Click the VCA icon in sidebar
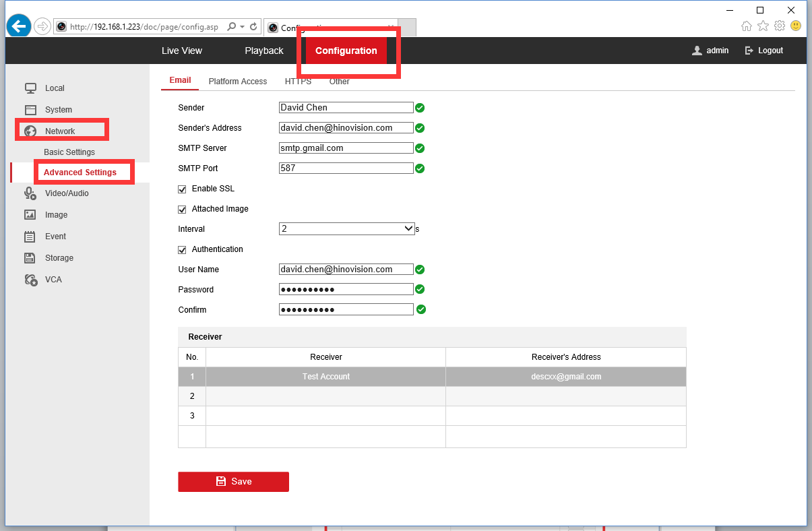Viewport: 812px width, 531px height. click(x=30, y=280)
